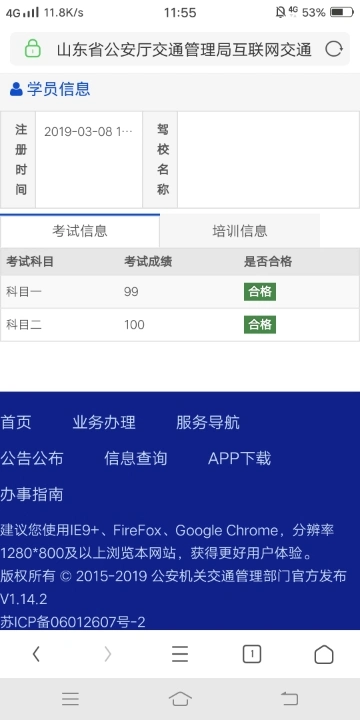Switch to the 培训信息 tab
This screenshot has height=720, width=360.
pyautogui.click(x=240, y=231)
